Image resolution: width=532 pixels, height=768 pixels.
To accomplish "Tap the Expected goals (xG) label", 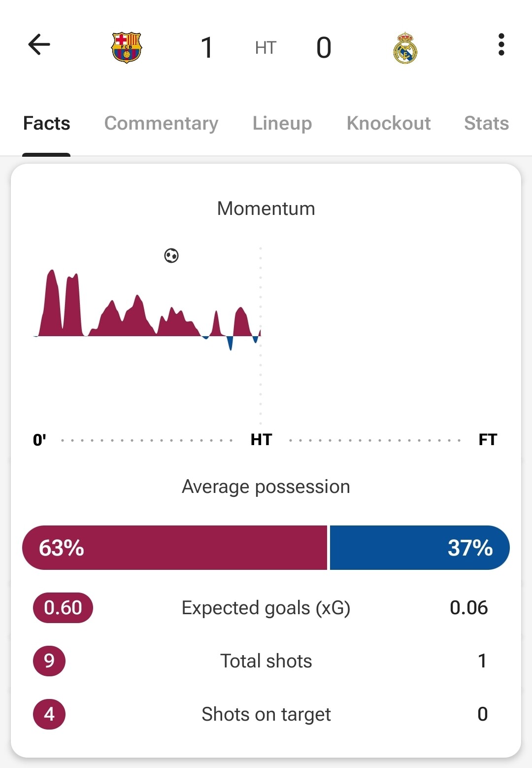I will [266, 608].
